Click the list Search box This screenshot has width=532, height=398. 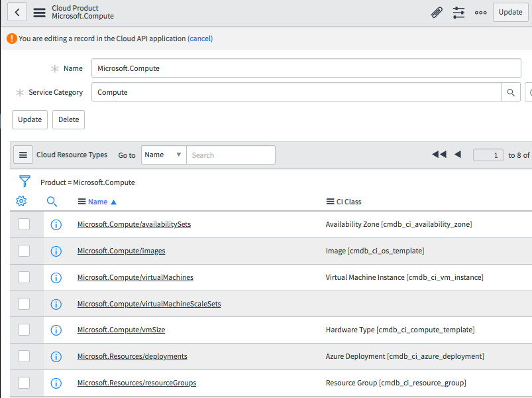[231, 155]
